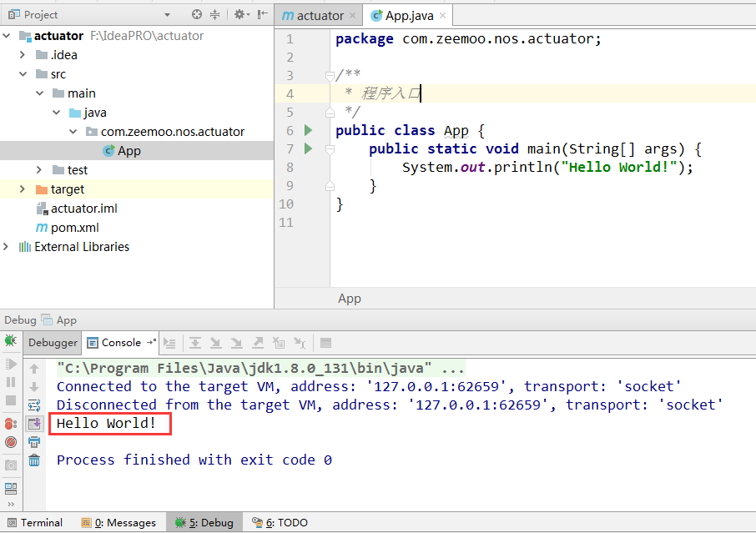
Task: Click the Stop square icon
Action: click(x=11, y=400)
